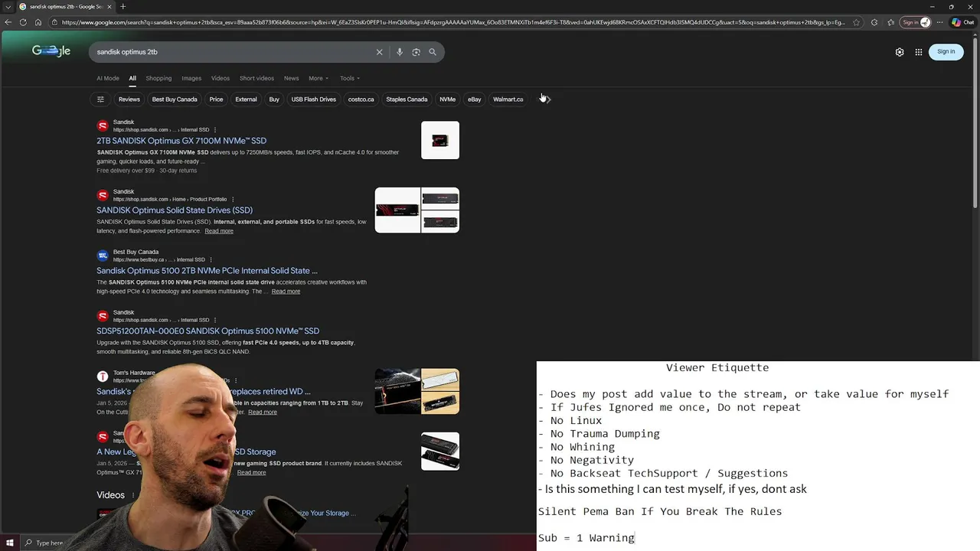Apply the NVMe filter chip
The image size is (980, 551).
pyautogui.click(x=448, y=99)
